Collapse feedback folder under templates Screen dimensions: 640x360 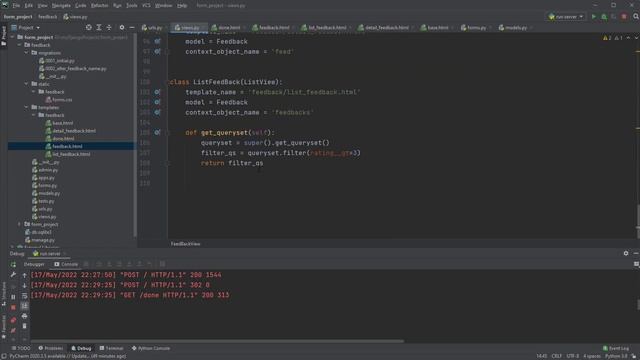click(33, 115)
